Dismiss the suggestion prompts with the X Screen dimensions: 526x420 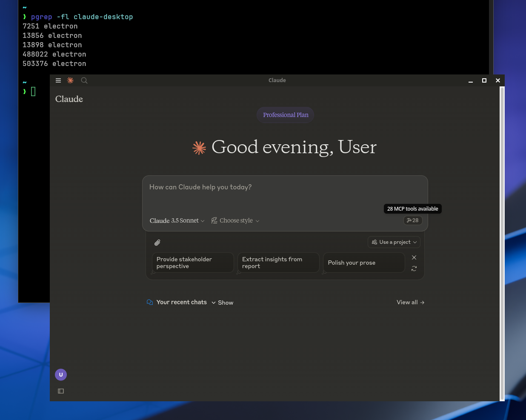coord(414,257)
